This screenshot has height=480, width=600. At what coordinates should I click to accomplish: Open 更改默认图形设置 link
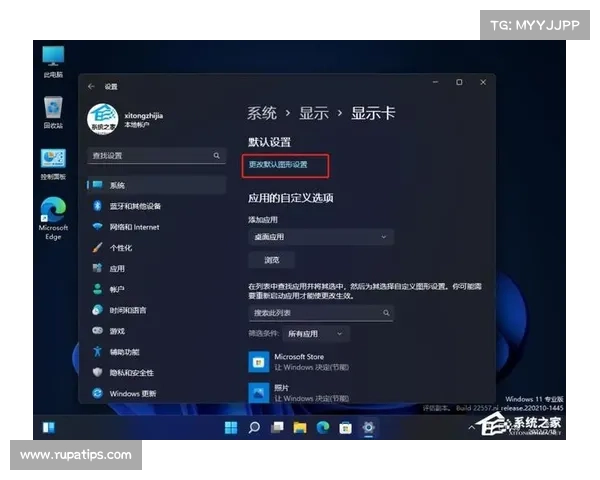click(278, 165)
